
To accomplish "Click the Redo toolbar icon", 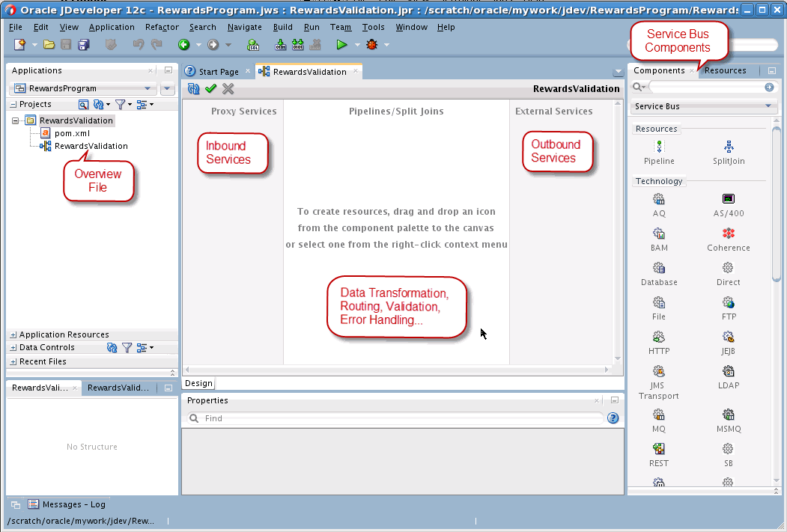I will [157, 45].
